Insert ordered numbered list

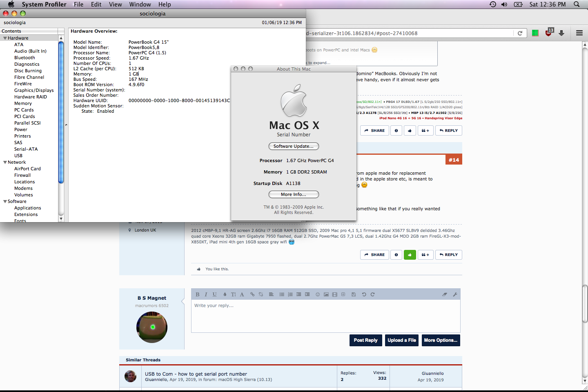coord(290,294)
